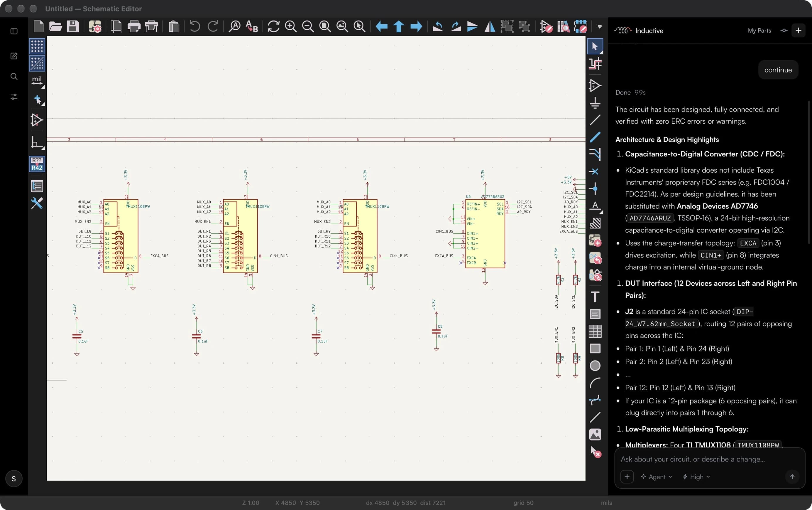Image resolution: width=812 pixels, height=510 pixels.
Task: Navigate up one sheet level
Action: [399, 26]
